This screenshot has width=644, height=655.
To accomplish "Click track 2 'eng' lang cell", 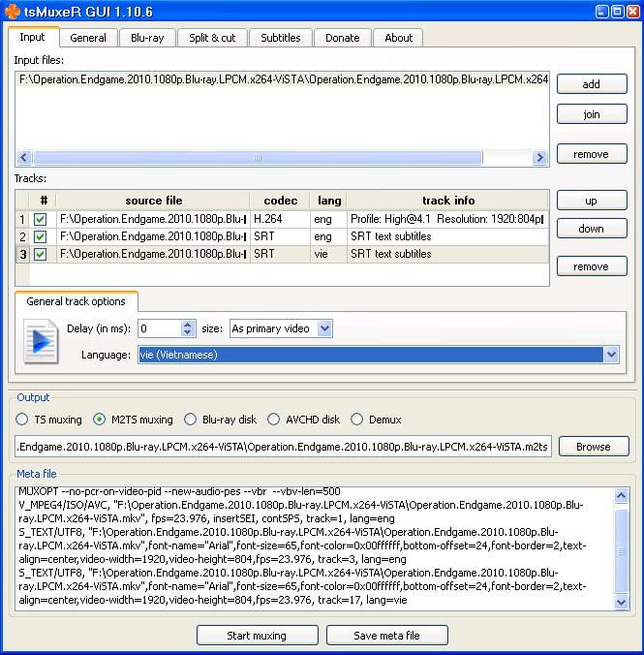I will click(328, 236).
